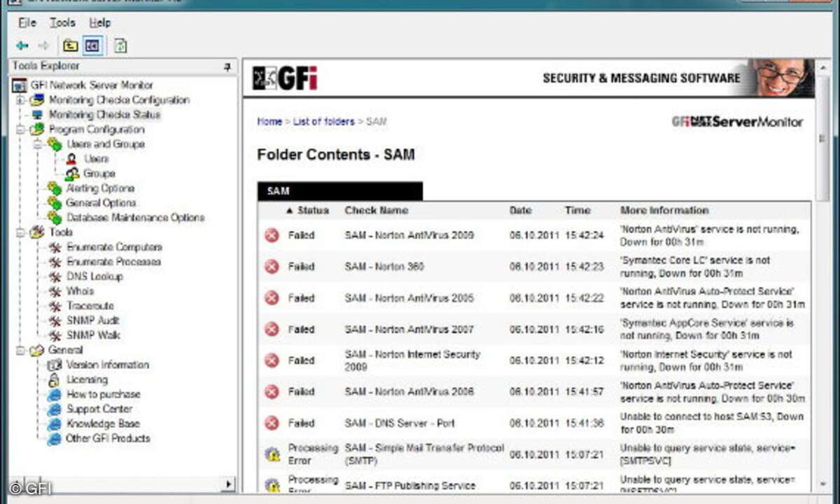This screenshot has width=840, height=504.
Task: Click the Version Information icon
Action: (55, 365)
